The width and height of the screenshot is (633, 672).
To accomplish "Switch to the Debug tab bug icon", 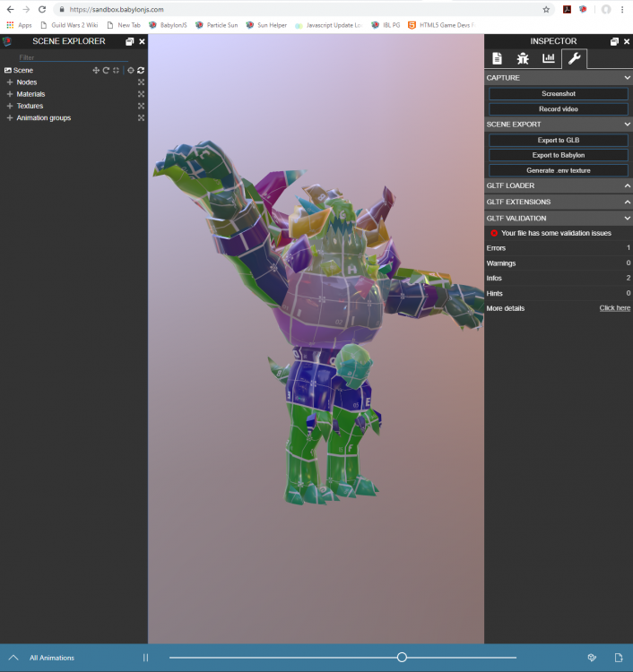I will pos(523,58).
